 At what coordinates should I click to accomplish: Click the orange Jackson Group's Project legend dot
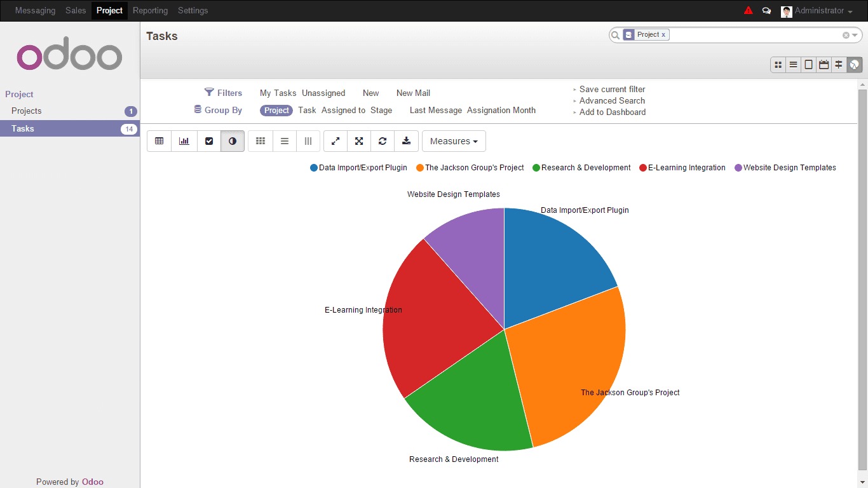pos(420,168)
